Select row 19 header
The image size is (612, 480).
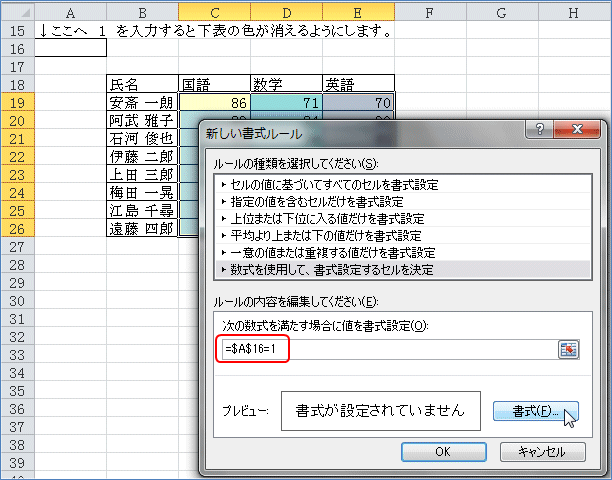[x=18, y=102]
